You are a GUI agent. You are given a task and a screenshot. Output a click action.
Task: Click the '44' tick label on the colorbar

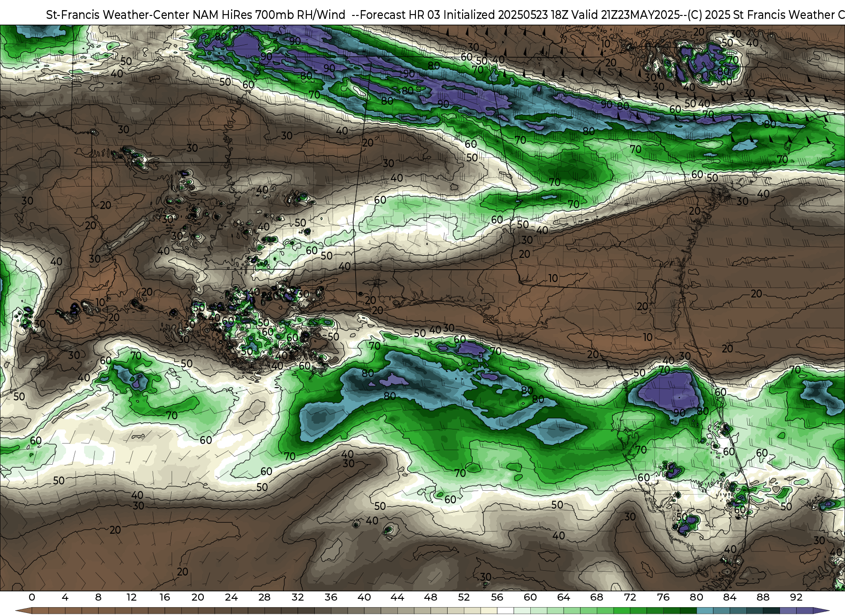point(397,597)
